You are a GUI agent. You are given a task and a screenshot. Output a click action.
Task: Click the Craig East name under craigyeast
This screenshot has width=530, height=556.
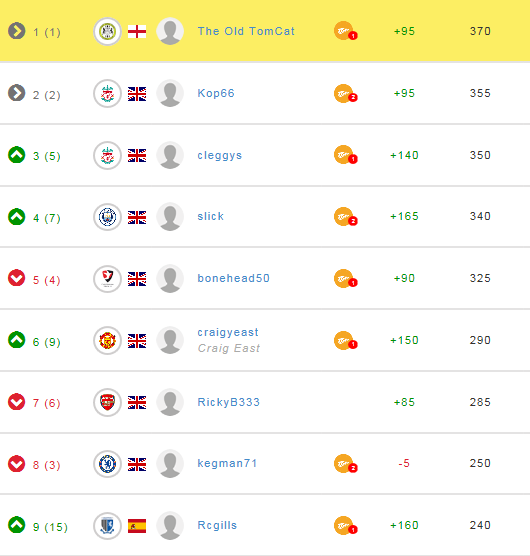(229, 349)
